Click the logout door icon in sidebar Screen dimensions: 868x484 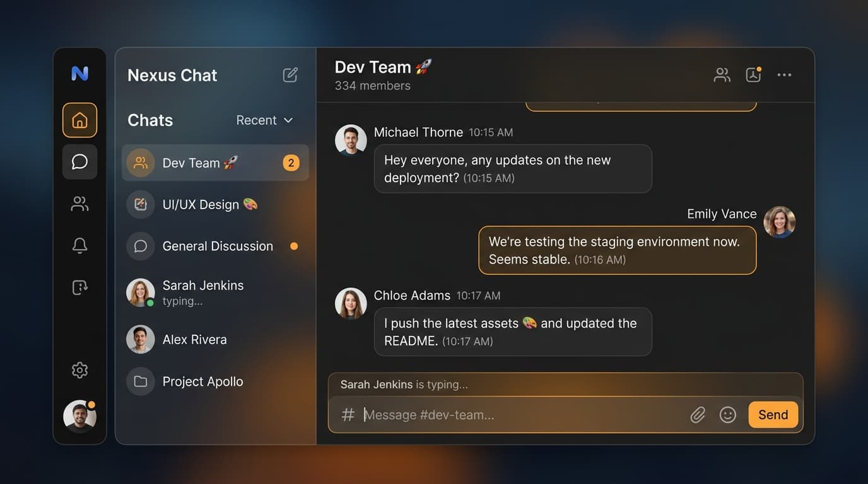point(79,287)
